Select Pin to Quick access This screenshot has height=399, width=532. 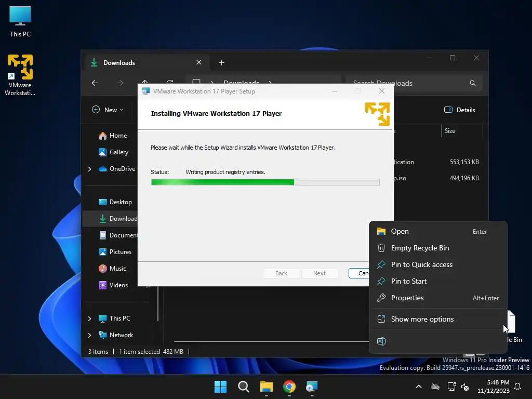[438, 265]
